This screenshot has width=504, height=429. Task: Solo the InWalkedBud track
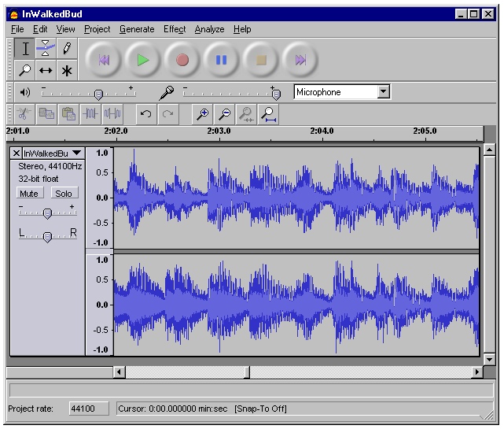[x=64, y=194]
